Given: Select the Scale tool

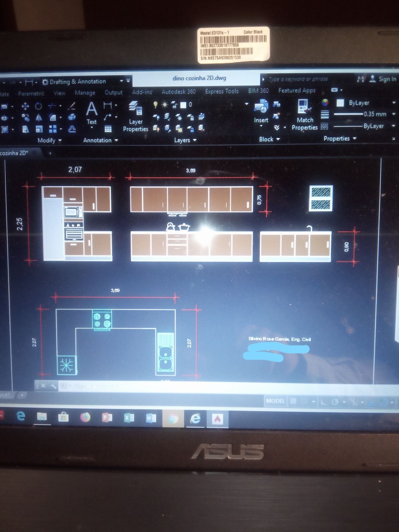Looking at the screenshot, I should (x=39, y=129).
